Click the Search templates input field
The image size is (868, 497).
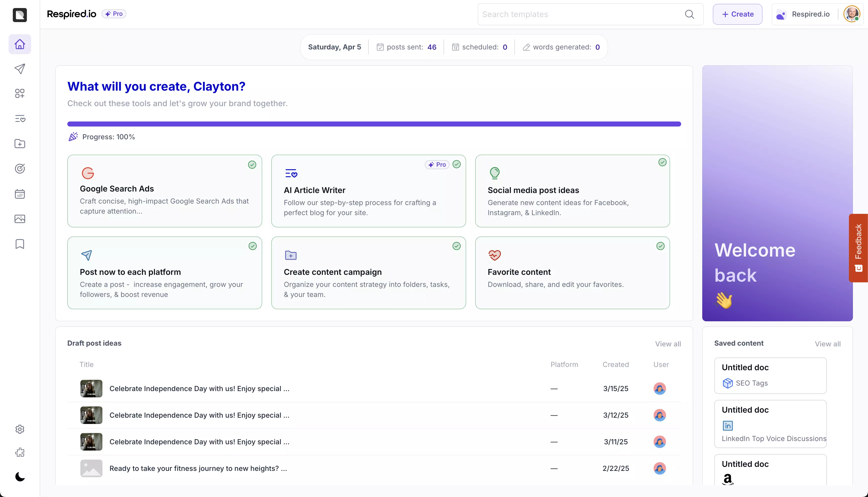[x=580, y=14]
